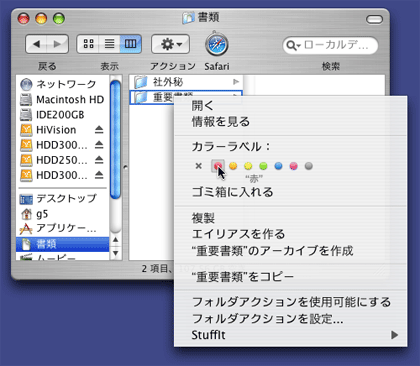This screenshot has height=366, width=420.
Task: Choose "重要書類"をコピー menu item
Action: 290,277
